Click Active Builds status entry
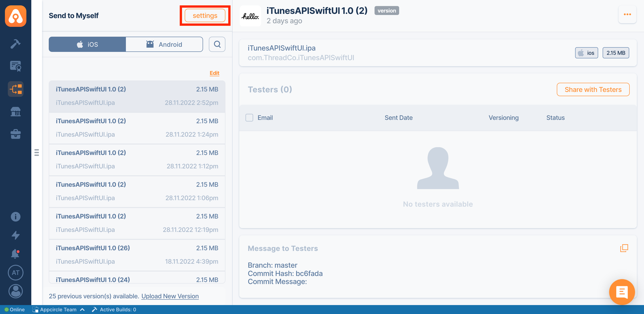Image resolution: width=644 pixels, height=314 pixels. coord(114,310)
